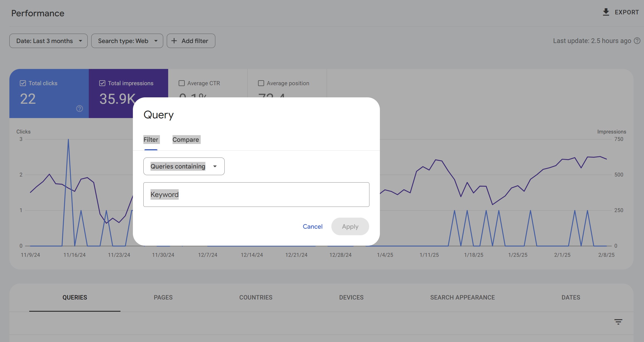Click the 22 total clicks value

pos(28,99)
